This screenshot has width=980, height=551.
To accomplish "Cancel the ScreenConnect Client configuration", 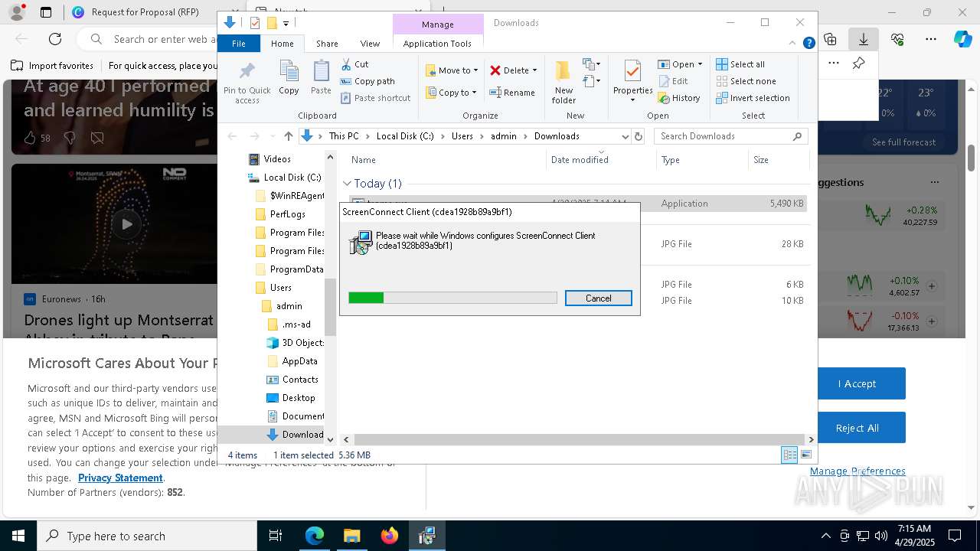I will (x=598, y=298).
